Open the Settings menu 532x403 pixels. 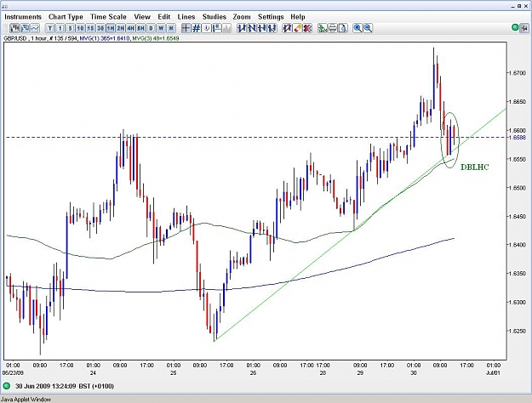tap(271, 17)
